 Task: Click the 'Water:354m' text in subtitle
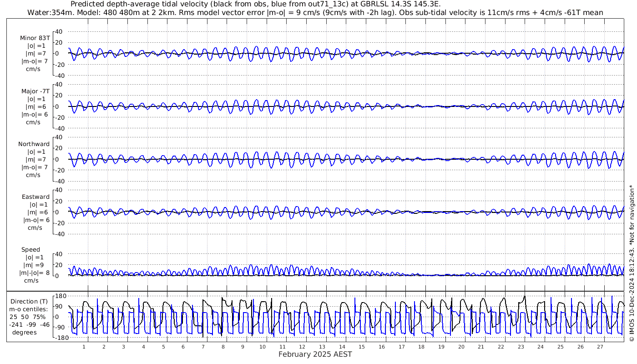tap(49, 13)
